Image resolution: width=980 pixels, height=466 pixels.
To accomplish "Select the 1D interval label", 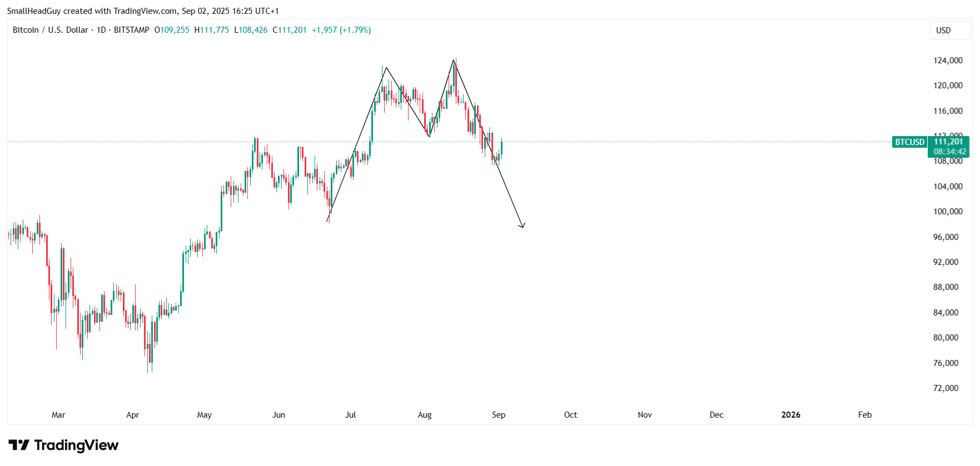I will click(x=101, y=30).
